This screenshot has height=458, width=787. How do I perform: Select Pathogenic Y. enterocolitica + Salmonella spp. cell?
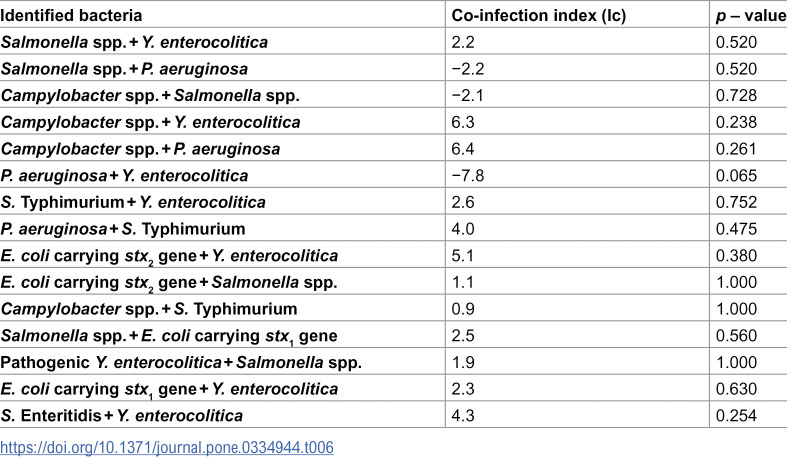coord(181,362)
